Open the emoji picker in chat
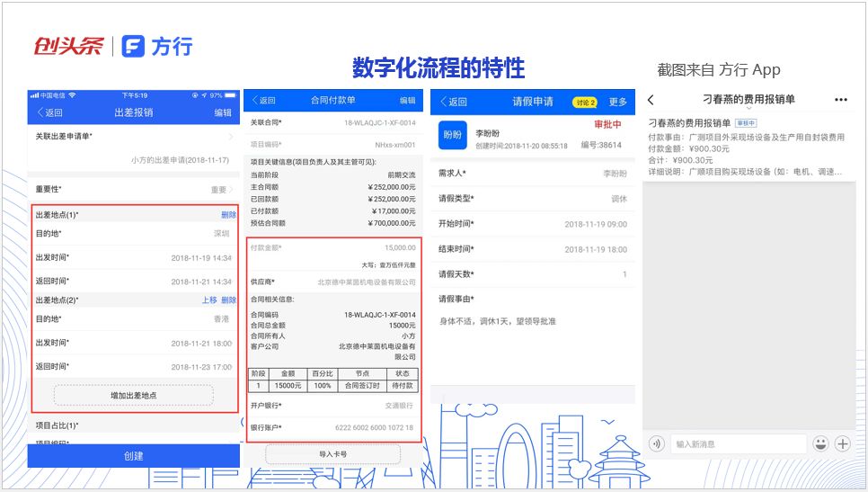The width and height of the screenshot is (868, 492). (820, 443)
